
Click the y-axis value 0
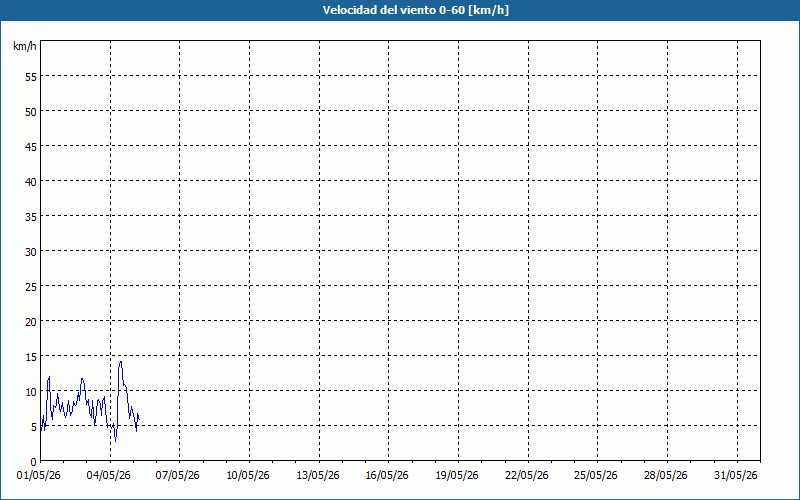[x=34, y=462]
